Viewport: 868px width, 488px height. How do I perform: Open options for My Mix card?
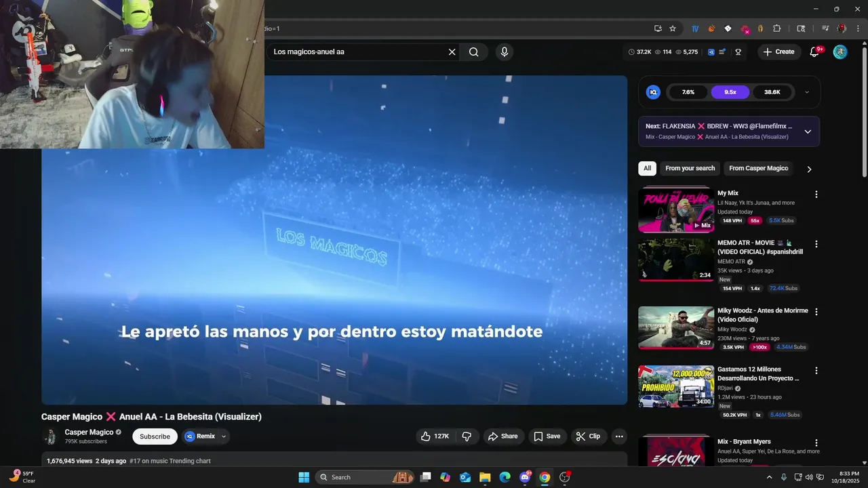(816, 195)
